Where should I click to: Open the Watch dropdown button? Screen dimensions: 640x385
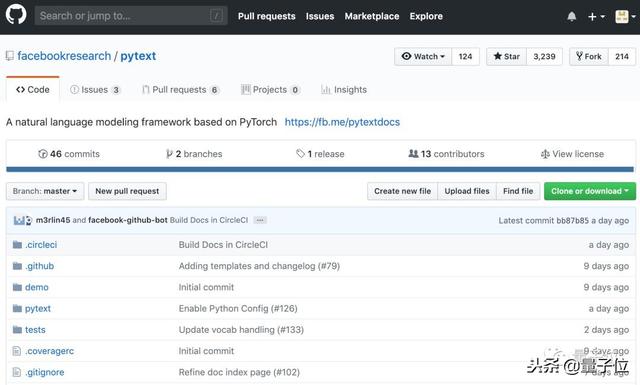(x=423, y=56)
